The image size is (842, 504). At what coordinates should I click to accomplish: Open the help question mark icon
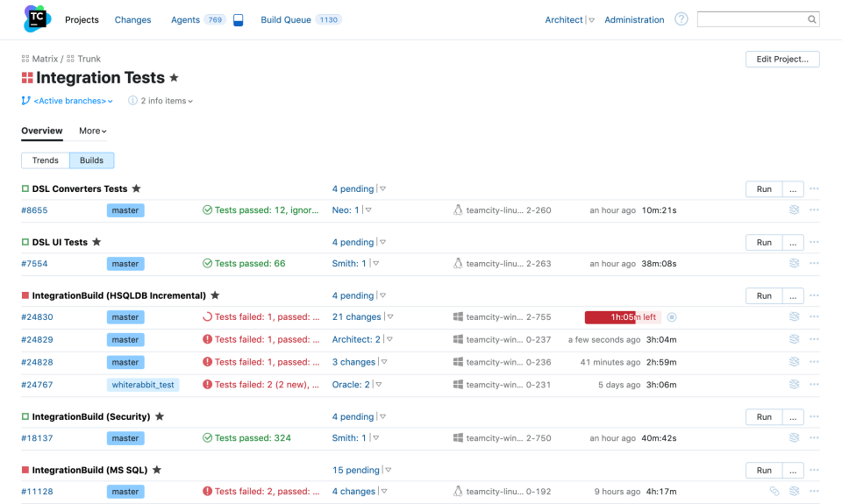[x=681, y=19]
